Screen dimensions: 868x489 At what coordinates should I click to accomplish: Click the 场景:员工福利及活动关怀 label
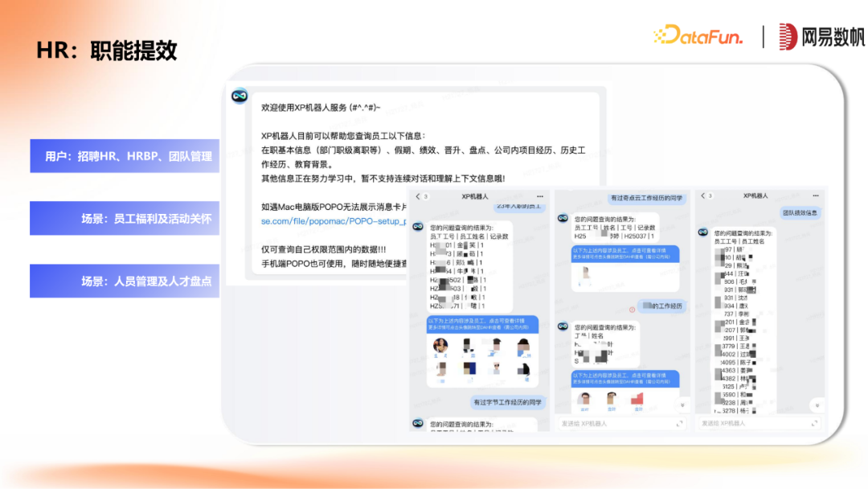click(x=125, y=219)
